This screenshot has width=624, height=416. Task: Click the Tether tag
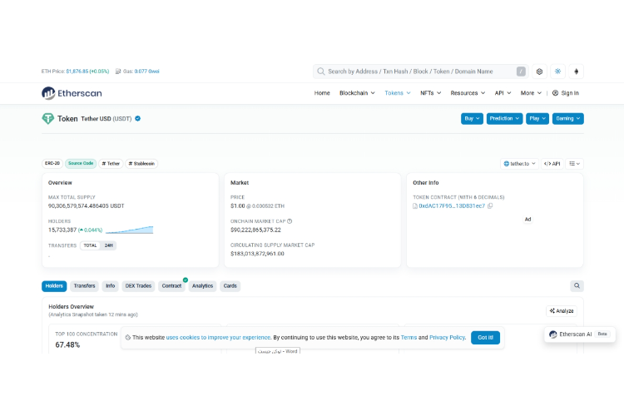[111, 164]
